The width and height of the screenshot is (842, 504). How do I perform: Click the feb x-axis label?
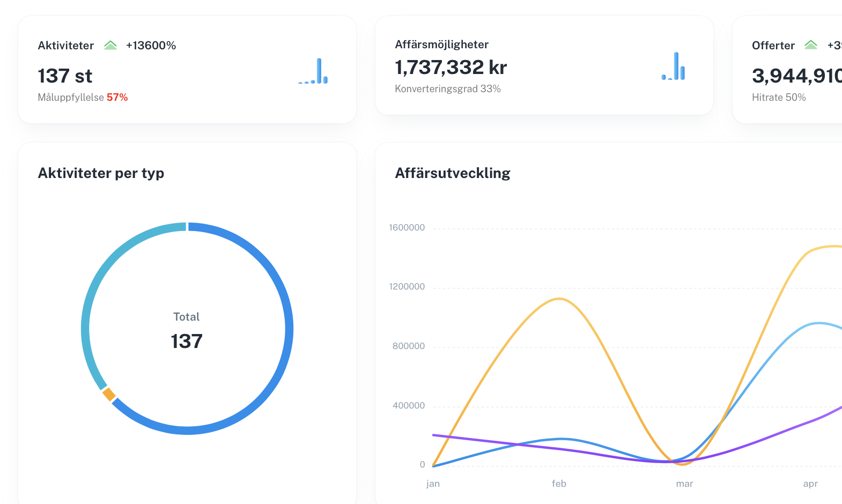point(559,484)
